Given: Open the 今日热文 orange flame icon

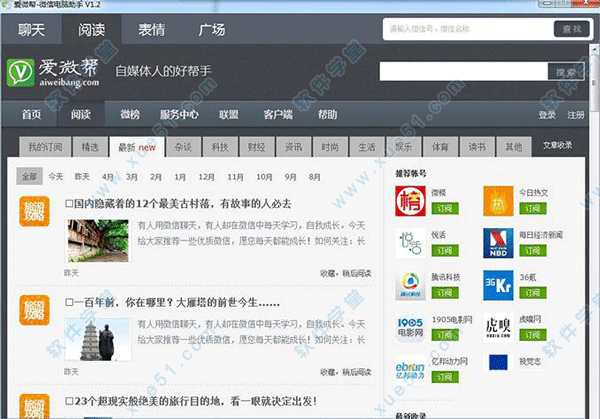Looking at the screenshot, I should [x=498, y=201].
